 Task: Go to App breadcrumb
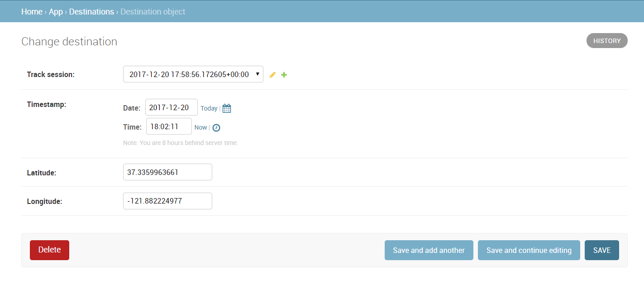56,12
